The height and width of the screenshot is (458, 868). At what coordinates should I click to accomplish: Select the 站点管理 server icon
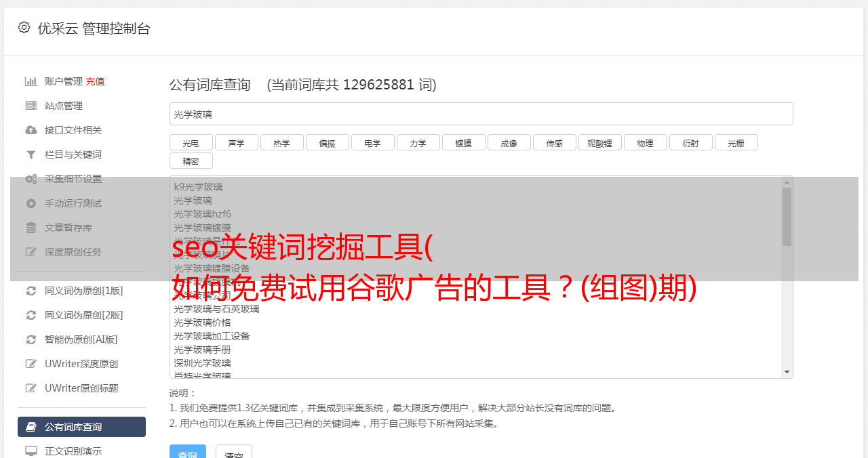[31, 106]
